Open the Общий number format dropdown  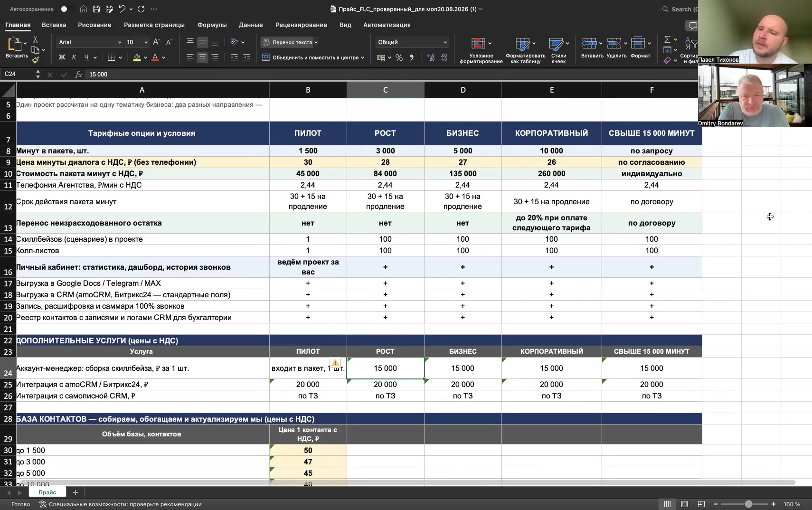click(445, 42)
